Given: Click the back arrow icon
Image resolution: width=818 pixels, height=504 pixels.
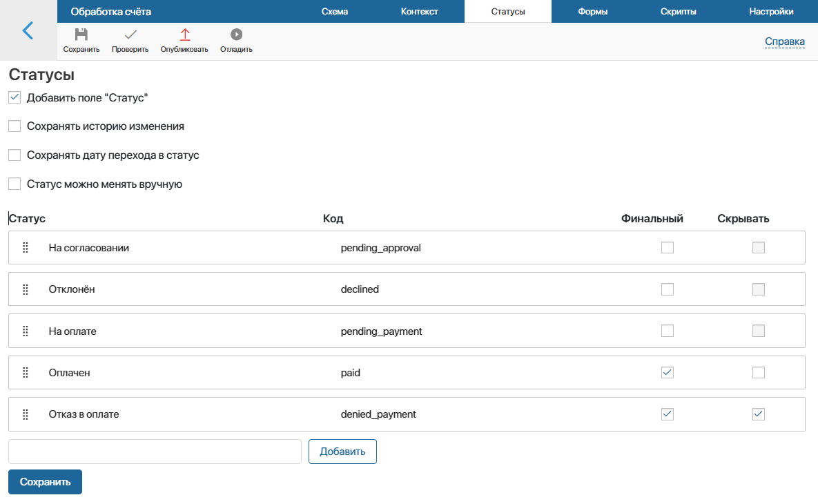Looking at the screenshot, I should tap(28, 30).
